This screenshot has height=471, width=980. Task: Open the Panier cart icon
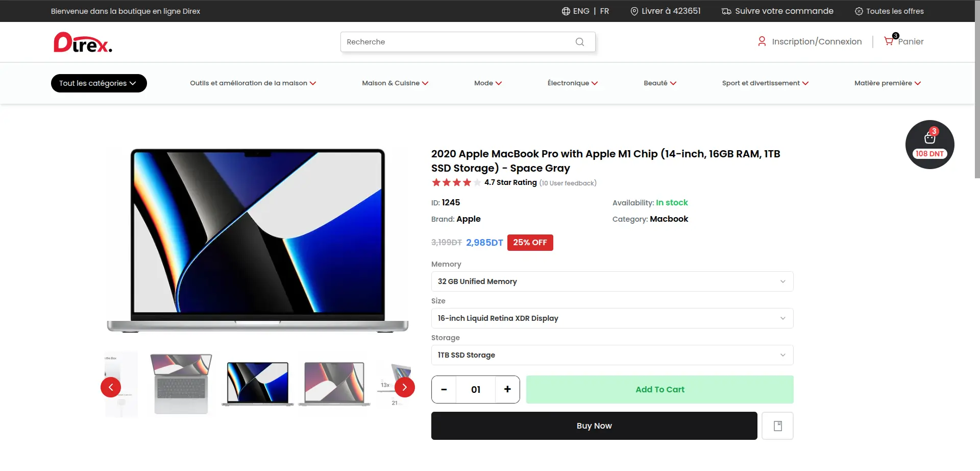(889, 41)
